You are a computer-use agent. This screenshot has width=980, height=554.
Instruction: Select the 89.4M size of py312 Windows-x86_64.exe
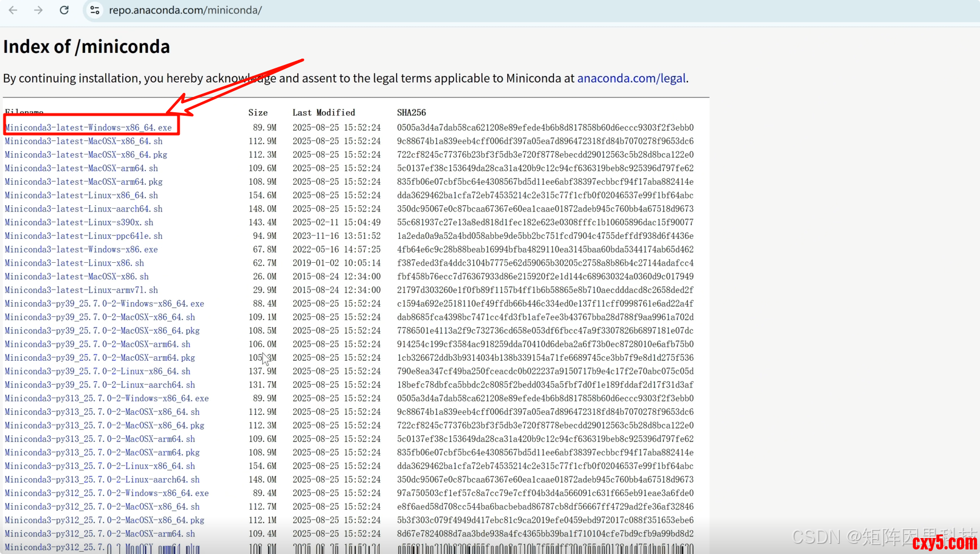(265, 494)
